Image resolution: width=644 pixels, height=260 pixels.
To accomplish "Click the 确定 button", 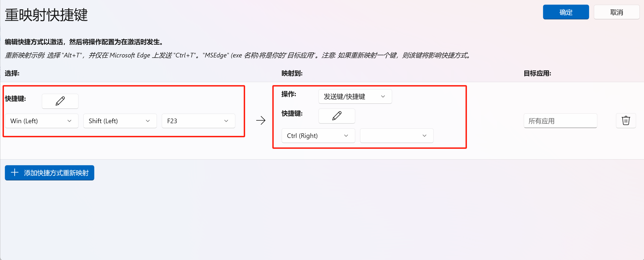I will pos(566,12).
